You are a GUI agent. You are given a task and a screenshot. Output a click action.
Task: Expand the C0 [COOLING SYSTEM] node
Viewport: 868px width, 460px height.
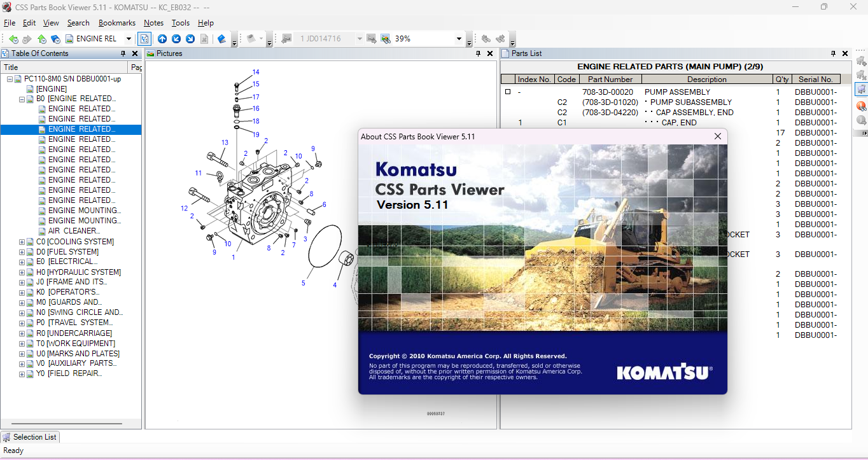pos(22,242)
